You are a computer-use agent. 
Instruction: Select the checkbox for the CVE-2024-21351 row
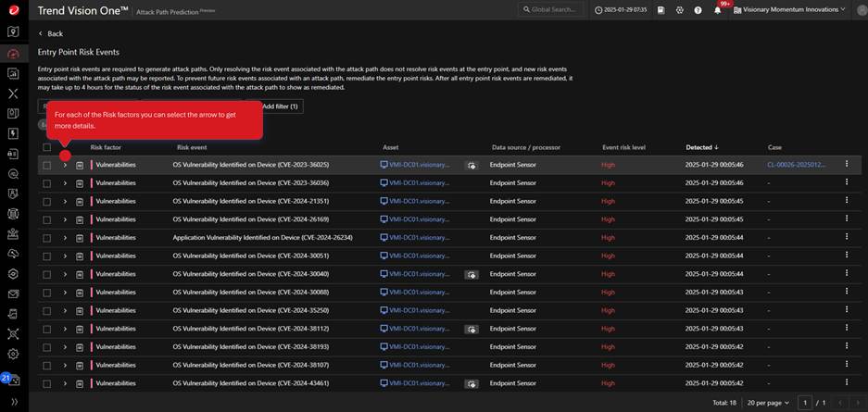pos(47,201)
